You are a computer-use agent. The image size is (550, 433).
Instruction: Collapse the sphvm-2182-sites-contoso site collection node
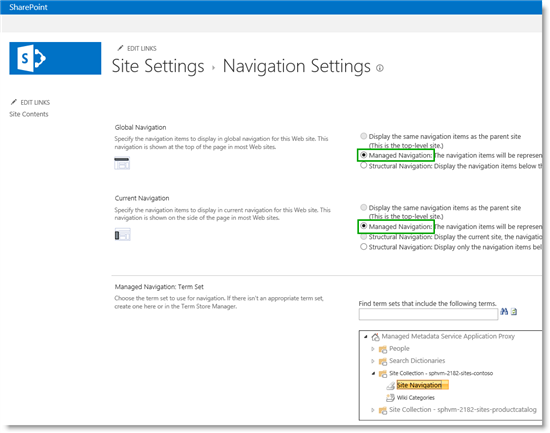[x=373, y=373]
